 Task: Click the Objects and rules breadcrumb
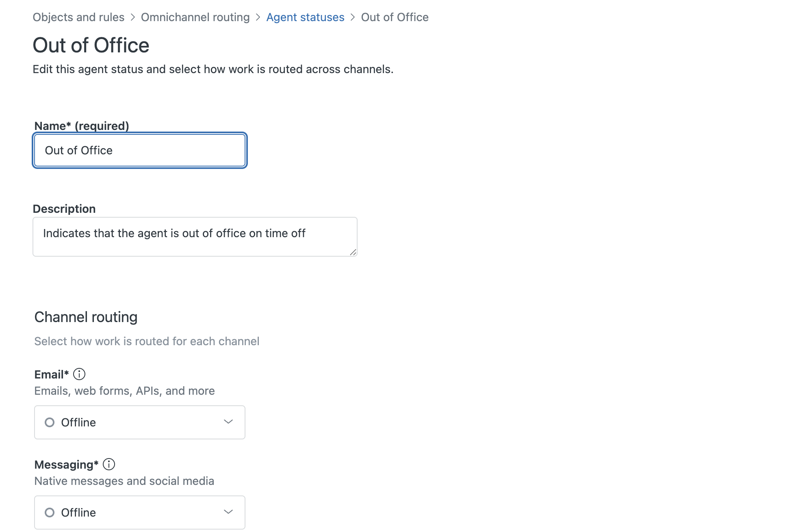pos(78,17)
